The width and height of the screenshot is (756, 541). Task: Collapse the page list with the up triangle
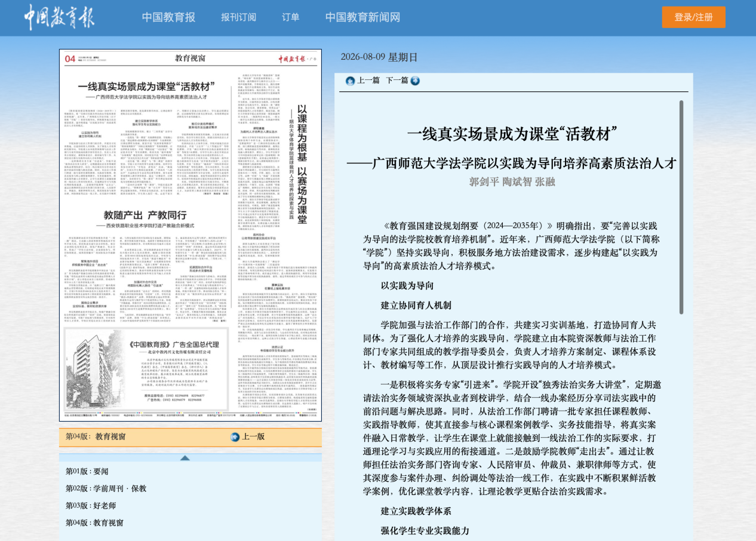[x=185, y=458]
